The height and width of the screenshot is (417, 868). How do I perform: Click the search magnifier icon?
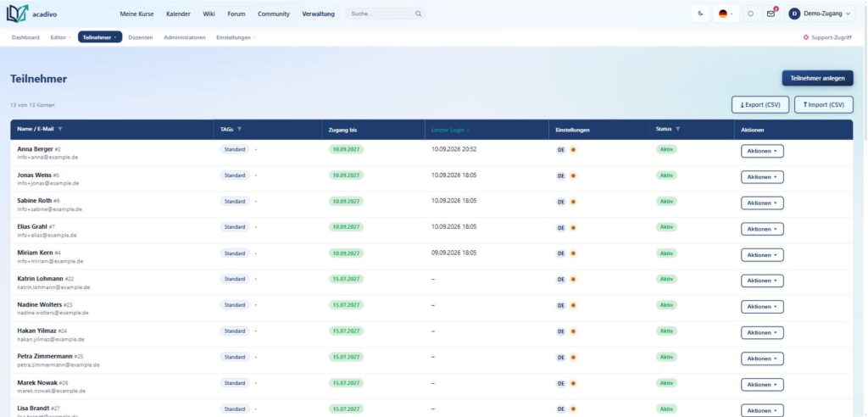tap(418, 14)
